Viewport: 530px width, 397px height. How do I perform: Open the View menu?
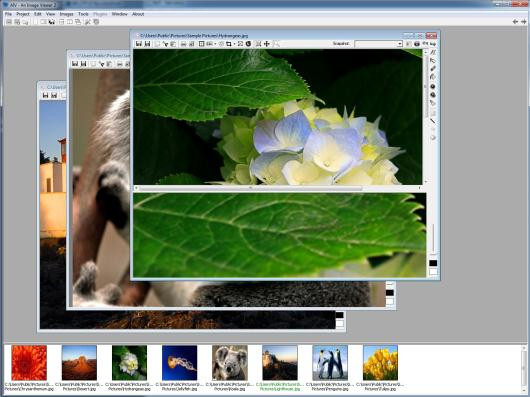(50, 14)
